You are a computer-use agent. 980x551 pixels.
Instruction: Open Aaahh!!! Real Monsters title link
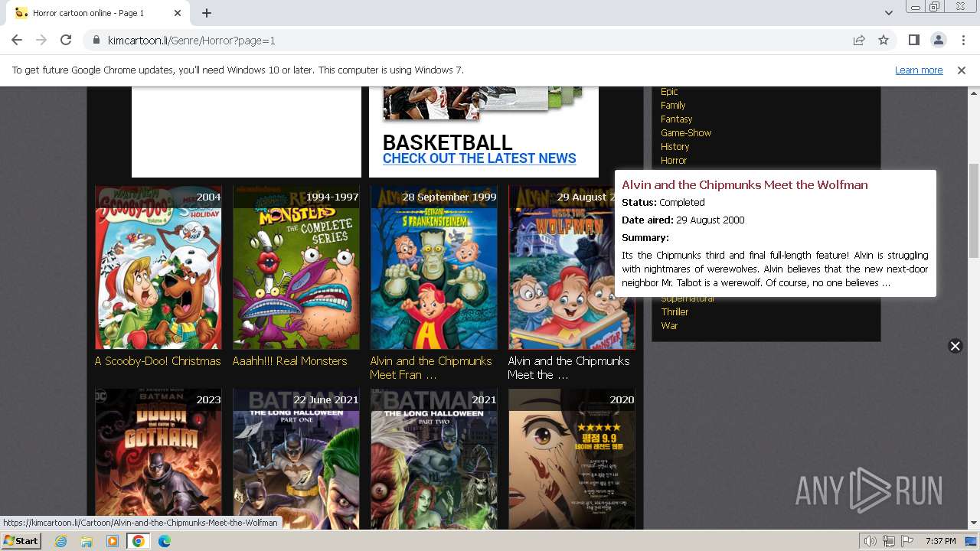tap(290, 361)
